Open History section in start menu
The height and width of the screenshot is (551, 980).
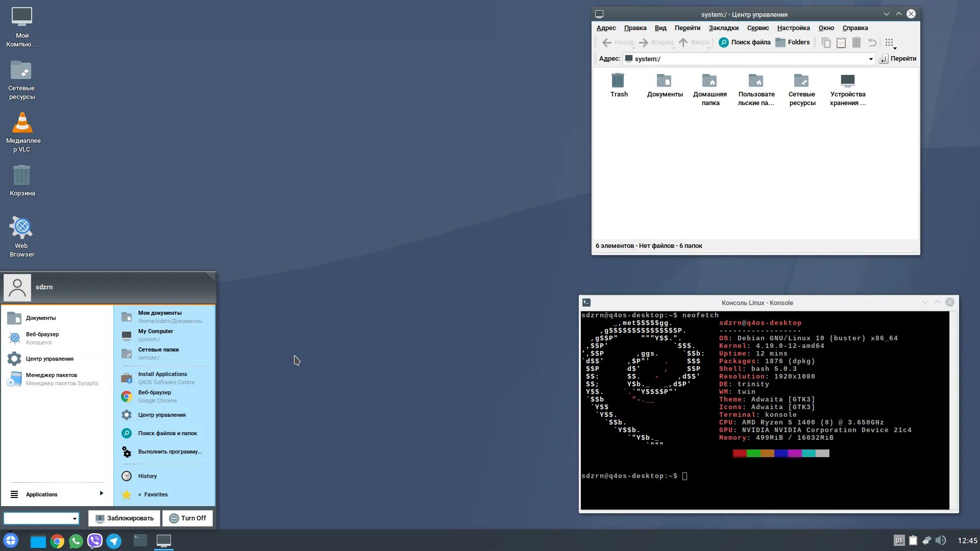(x=148, y=476)
